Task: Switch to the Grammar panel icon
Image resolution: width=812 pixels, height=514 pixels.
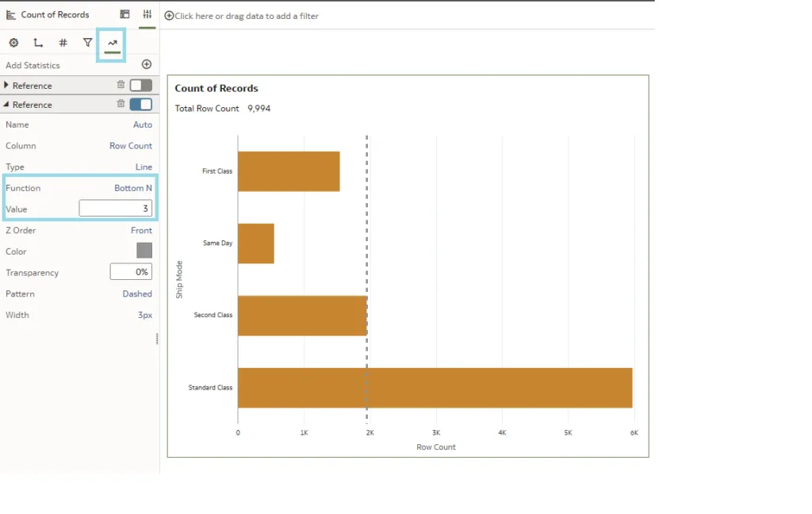Action: pyautogui.click(x=124, y=14)
